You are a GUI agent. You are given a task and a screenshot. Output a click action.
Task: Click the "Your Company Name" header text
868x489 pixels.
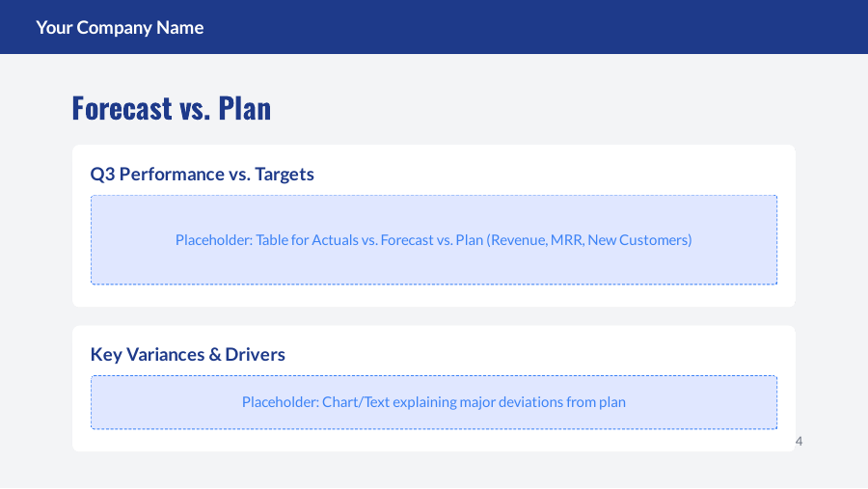(120, 27)
